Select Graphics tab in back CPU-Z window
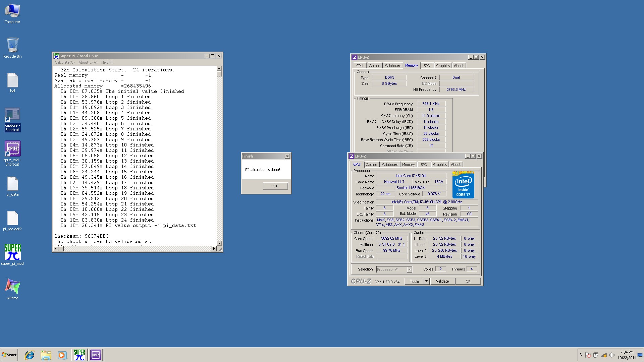The image size is (644, 362). [443, 66]
